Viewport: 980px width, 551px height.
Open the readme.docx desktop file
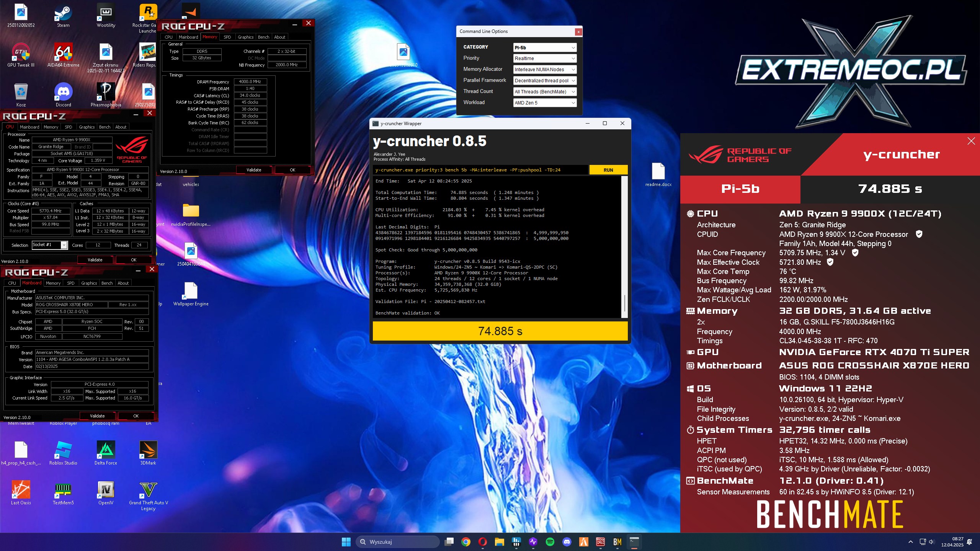point(658,175)
